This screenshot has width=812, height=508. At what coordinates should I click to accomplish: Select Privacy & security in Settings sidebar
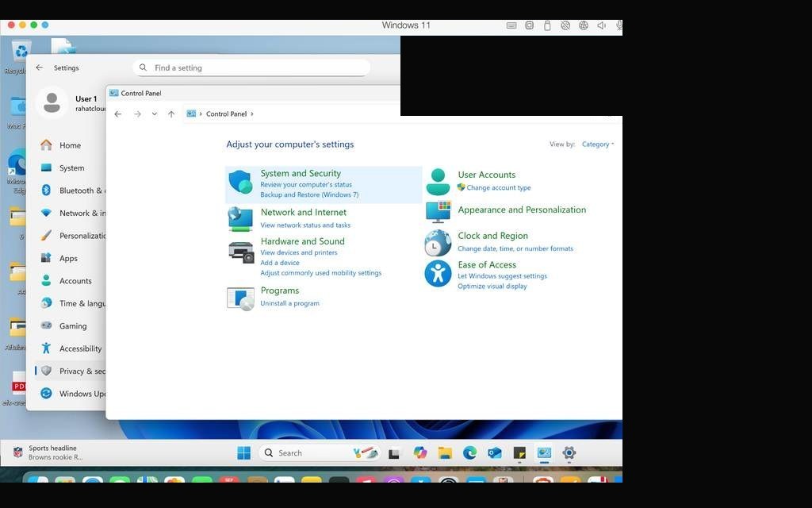click(x=70, y=371)
